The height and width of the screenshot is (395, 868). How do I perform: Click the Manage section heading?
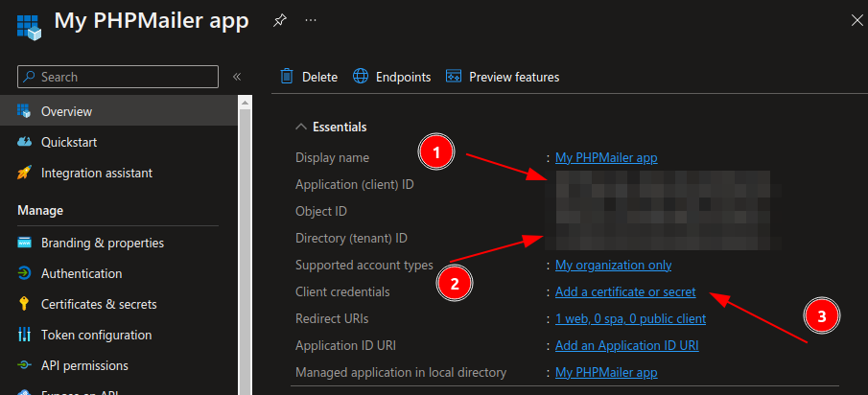coord(40,211)
